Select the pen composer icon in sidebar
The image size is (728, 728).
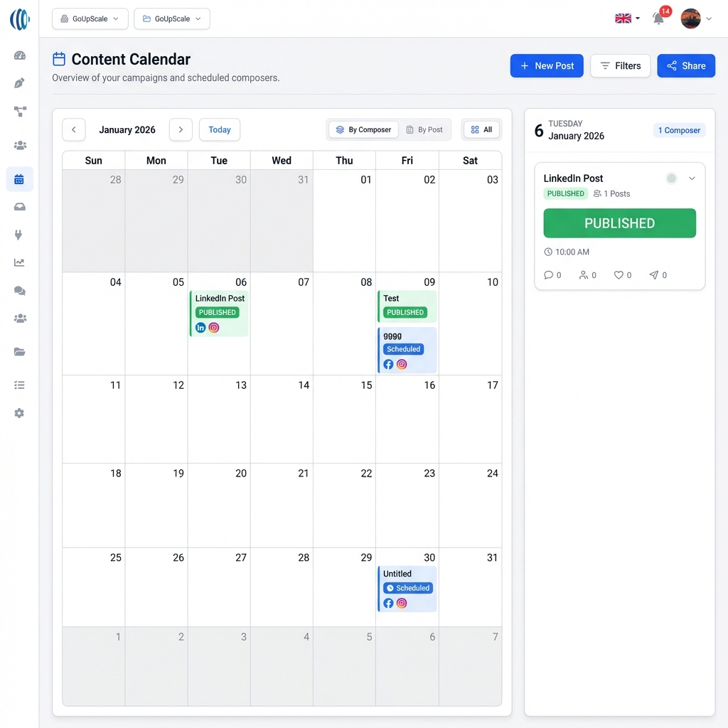point(19,82)
